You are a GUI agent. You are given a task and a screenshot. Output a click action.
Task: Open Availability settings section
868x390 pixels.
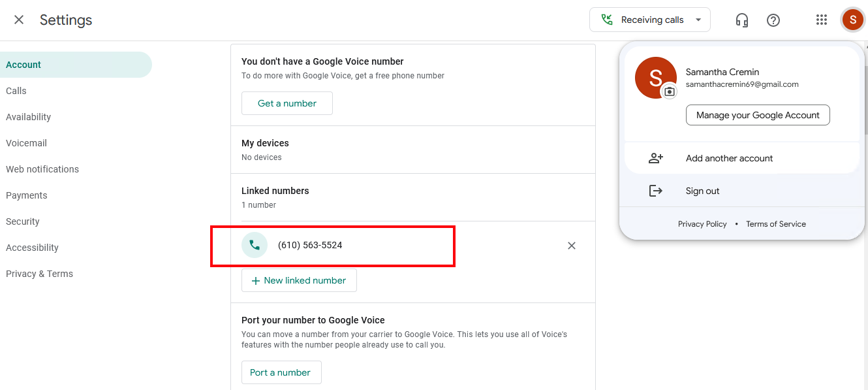pos(76,117)
